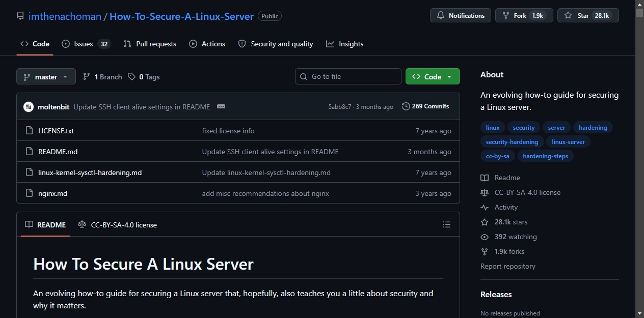View the 1 Branch link

[102, 77]
